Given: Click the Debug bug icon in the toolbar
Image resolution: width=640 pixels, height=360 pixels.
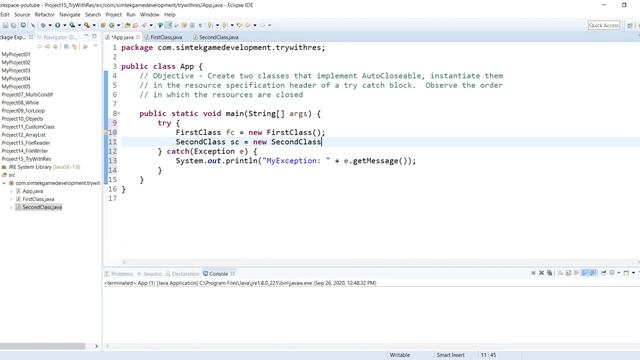Looking at the screenshot, I should pos(43,25).
